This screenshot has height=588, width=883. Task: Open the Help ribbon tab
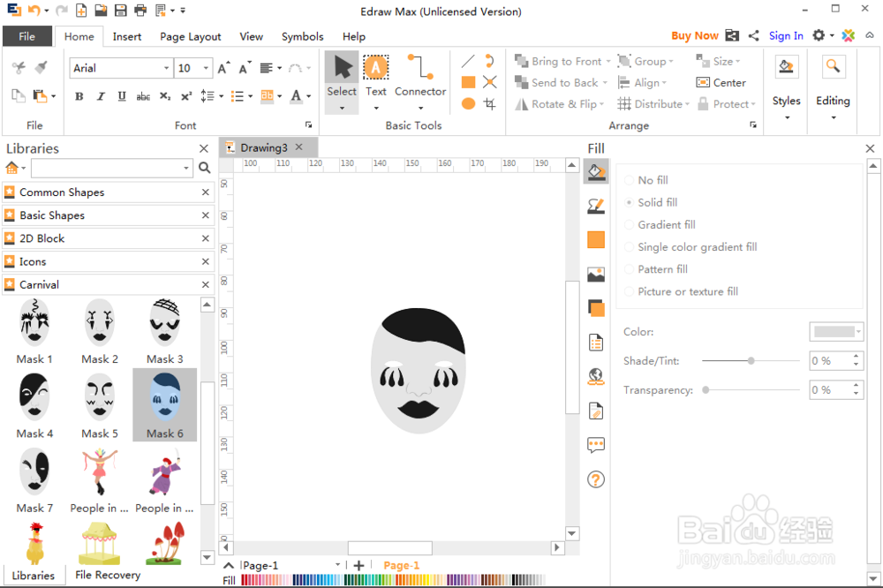tap(354, 36)
